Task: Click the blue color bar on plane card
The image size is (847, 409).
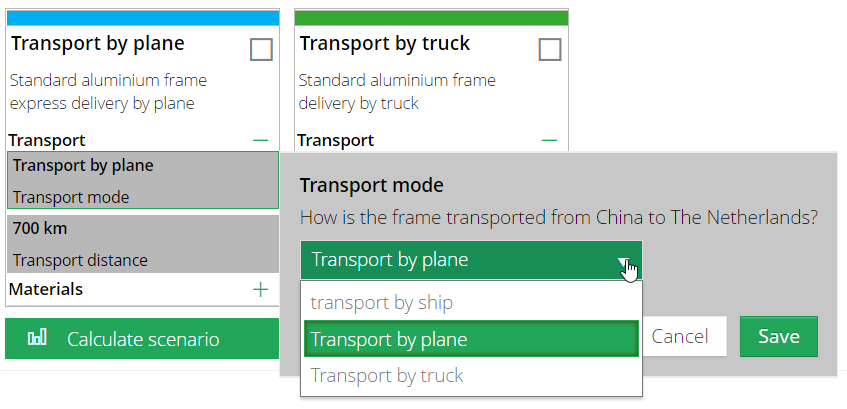Action: [142, 18]
